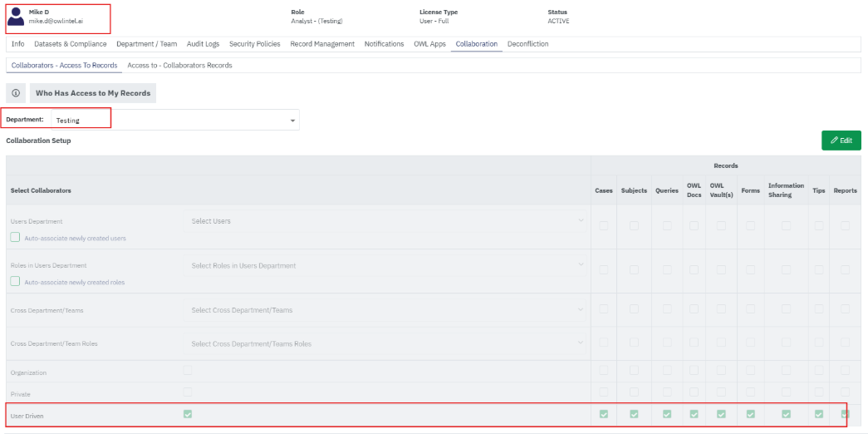Click the info icon beside Who Has Access
868x434 pixels.
[x=15, y=93]
